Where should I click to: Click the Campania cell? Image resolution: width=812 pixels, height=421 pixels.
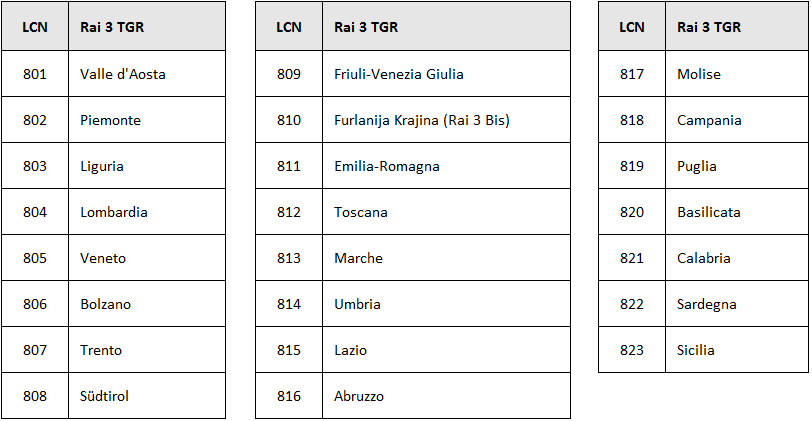(x=709, y=120)
